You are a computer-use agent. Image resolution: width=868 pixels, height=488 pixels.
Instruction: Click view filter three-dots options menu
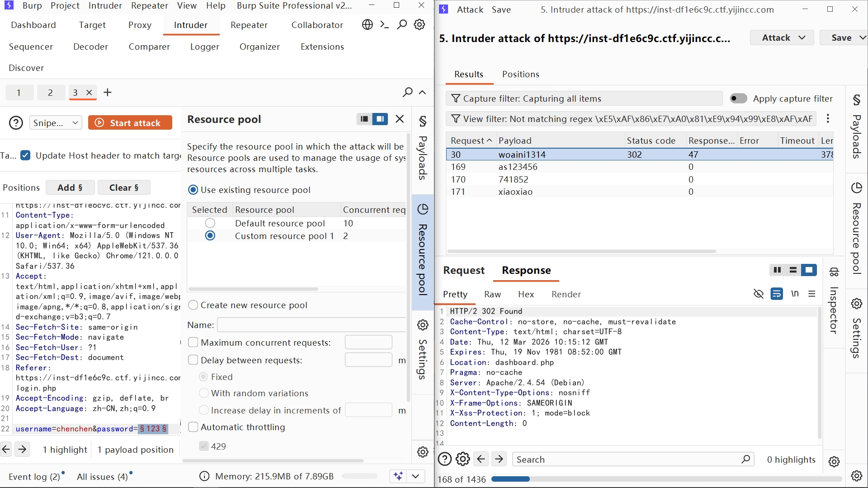coord(828,118)
